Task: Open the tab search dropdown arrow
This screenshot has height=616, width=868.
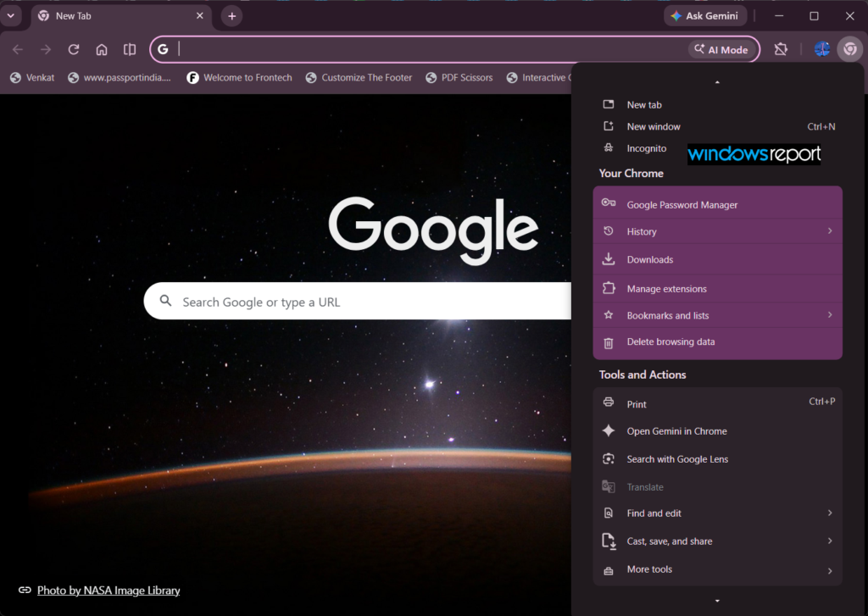Action: pos(10,15)
